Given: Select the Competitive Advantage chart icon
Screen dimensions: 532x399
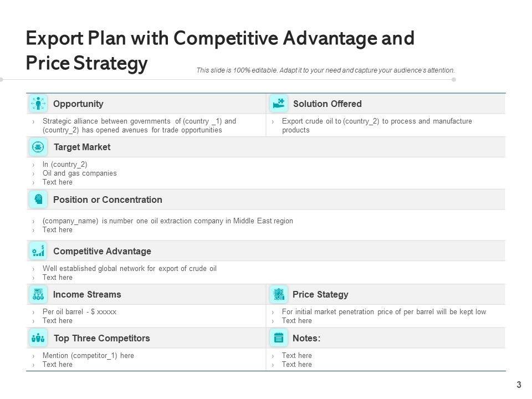Looking at the screenshot, I should click(38, 251).
